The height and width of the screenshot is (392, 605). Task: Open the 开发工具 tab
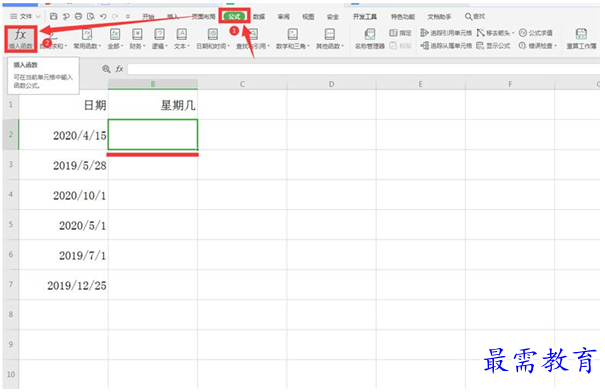point(365,16)
